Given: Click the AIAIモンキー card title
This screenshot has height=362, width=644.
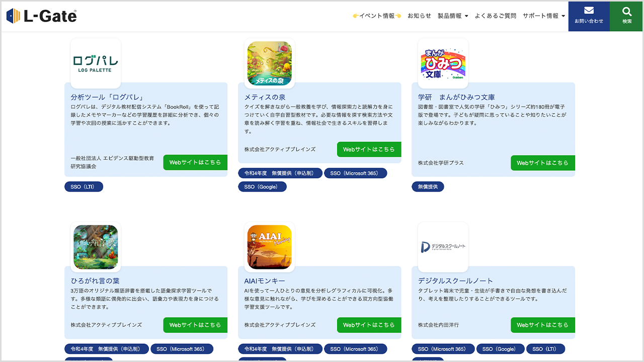Looking at the screenshot, I should (x=265, y=281).
